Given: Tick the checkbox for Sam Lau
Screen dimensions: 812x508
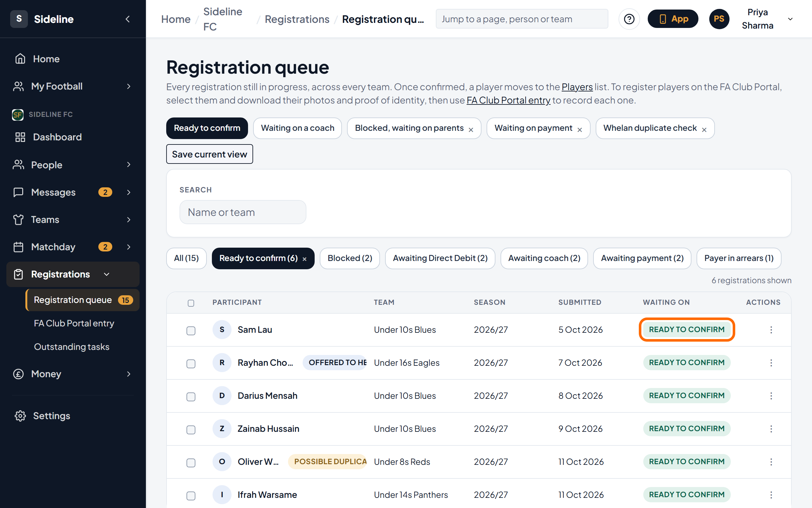Looking at the screenshot, I should [x=191, y=331].
